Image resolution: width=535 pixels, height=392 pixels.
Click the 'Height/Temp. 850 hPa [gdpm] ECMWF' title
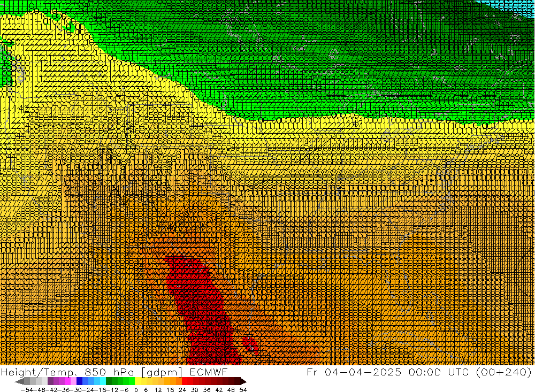coord(114,372)
